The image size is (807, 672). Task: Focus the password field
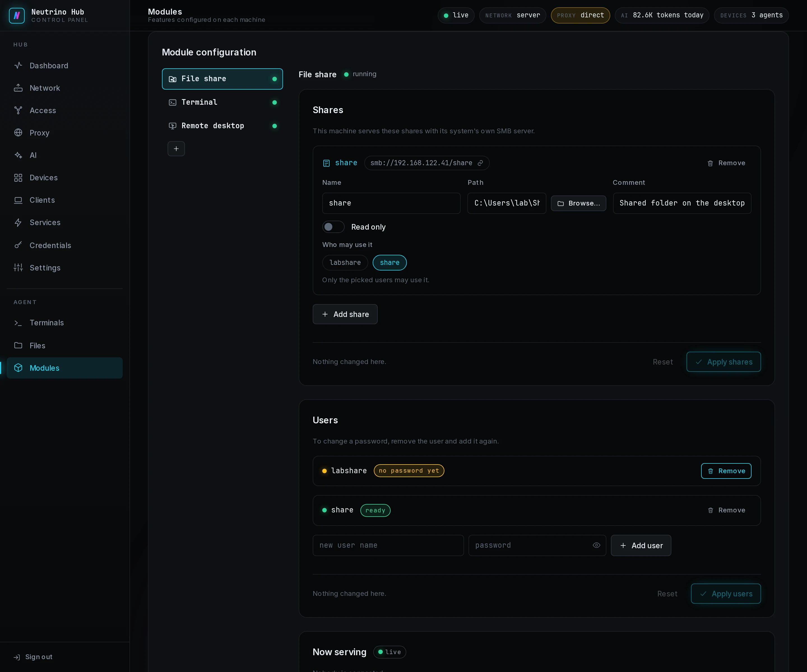coord(537,545)
